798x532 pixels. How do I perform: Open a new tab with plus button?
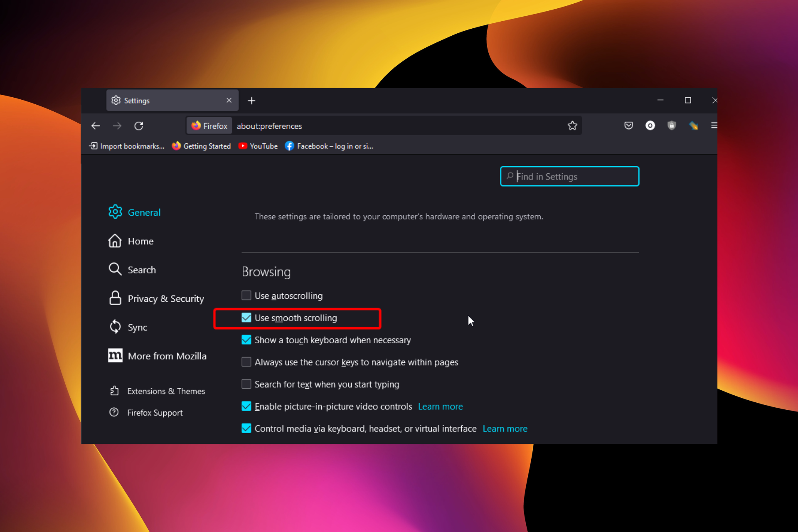(251, 101)
